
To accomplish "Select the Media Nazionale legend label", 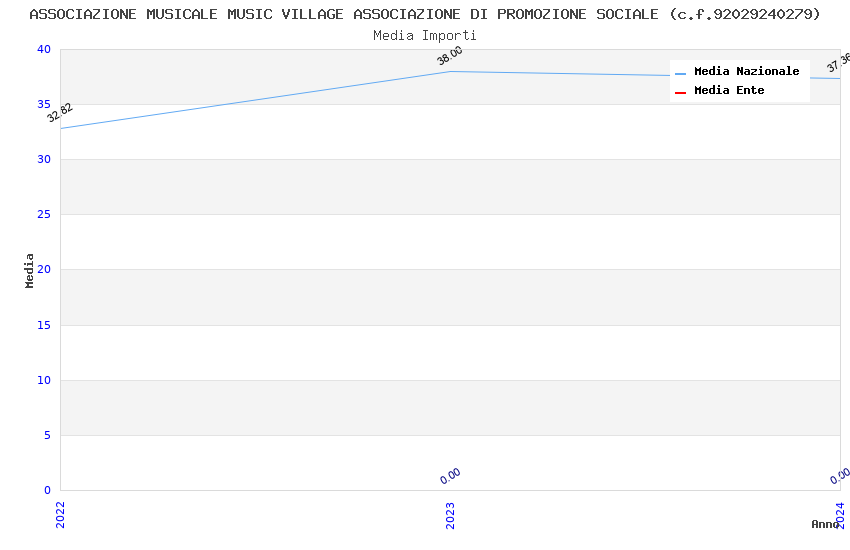I will 746,72.
